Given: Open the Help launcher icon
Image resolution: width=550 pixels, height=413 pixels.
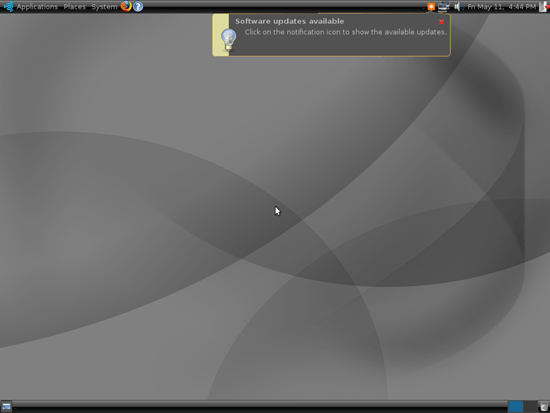Looking at the screenshot, I should tap(138, 6).
